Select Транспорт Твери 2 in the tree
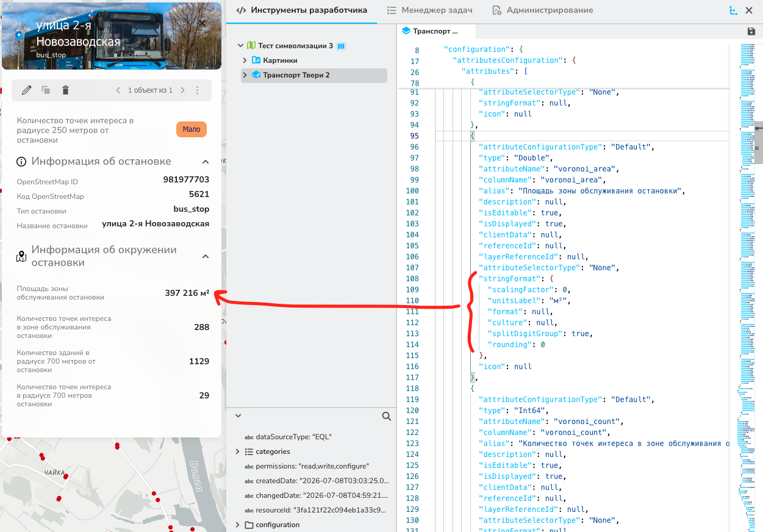 pos(314,75)
